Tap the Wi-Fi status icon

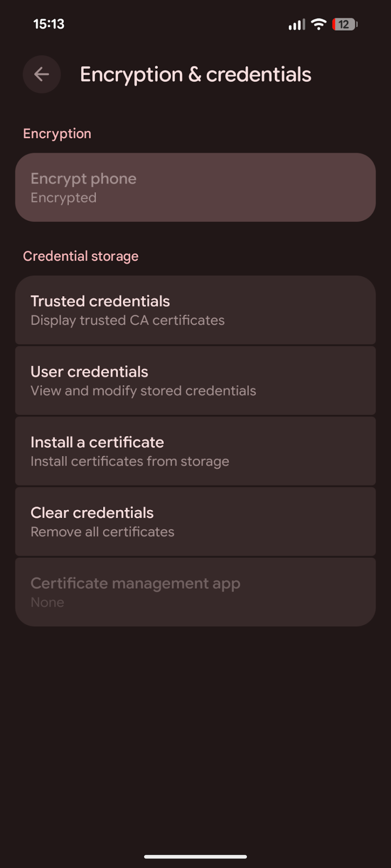(319, 24)
